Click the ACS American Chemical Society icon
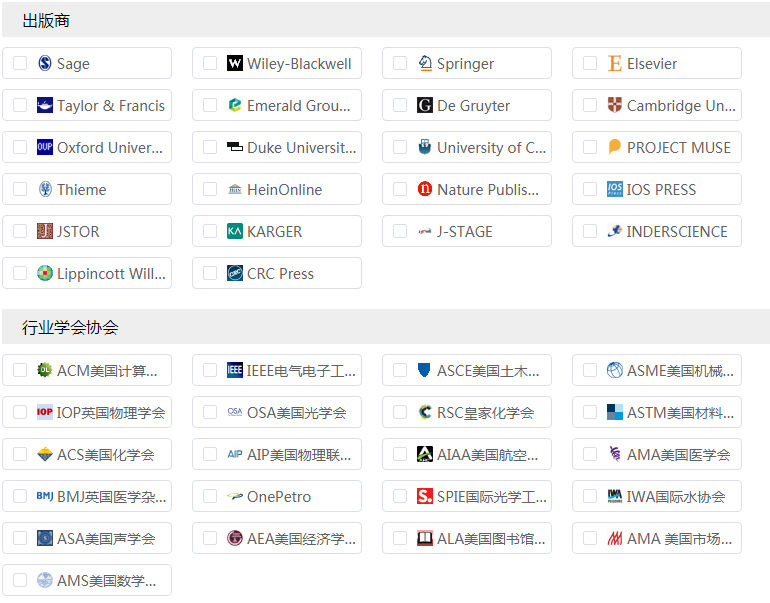Screen dimensions: 770x603 (45, 454)
